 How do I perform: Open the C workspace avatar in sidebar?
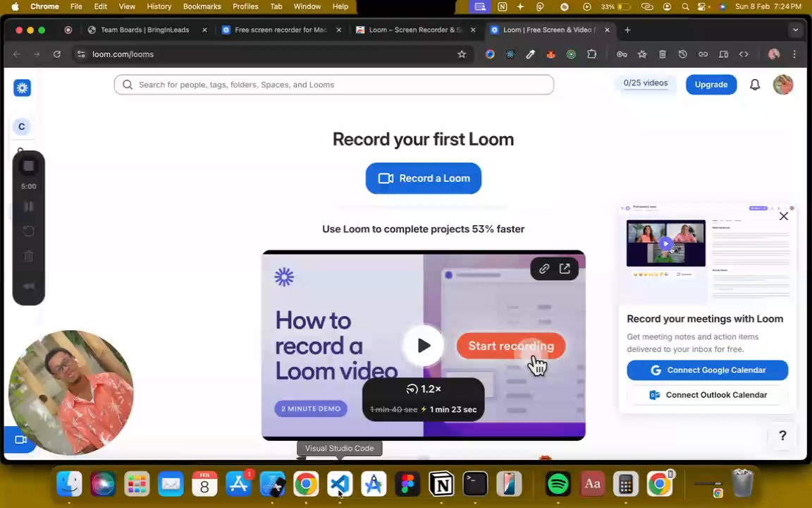click(21, 126)
